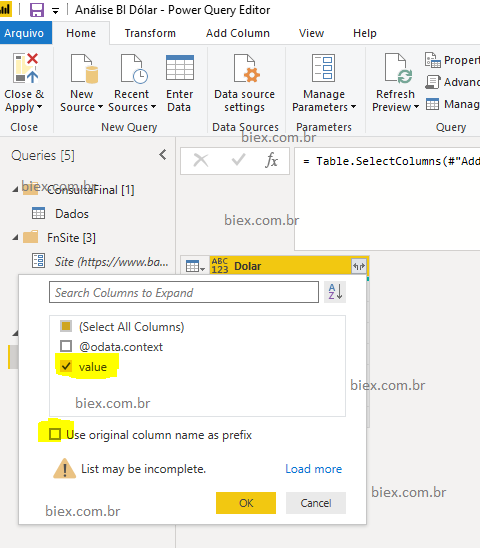Open the Manage Parameters dropdown arrow
This screenshot has width=480, height=548.
tap(353, 107)
